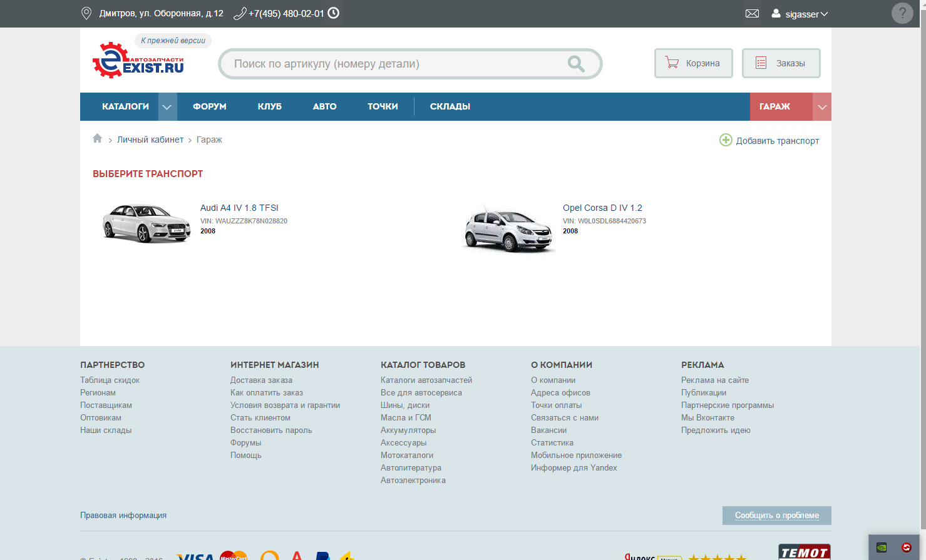
Task: Open the Точки menu item
Action: [x=383, y=106]
